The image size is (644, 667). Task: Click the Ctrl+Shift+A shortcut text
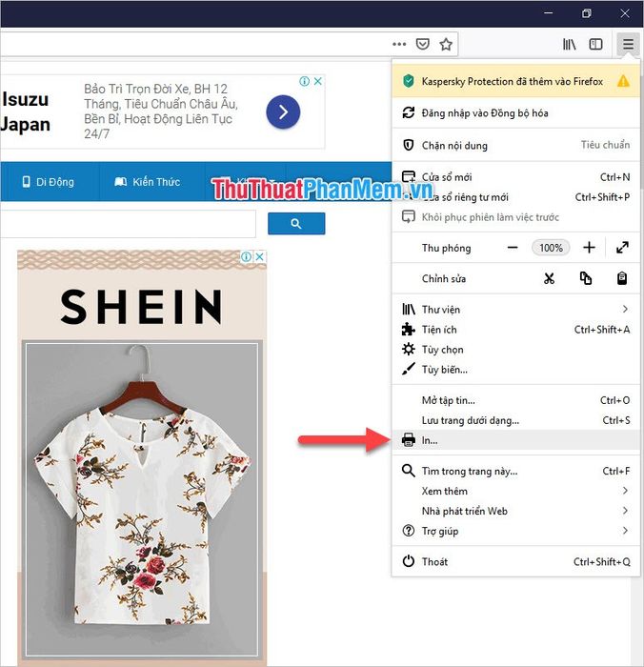(602, 330)
